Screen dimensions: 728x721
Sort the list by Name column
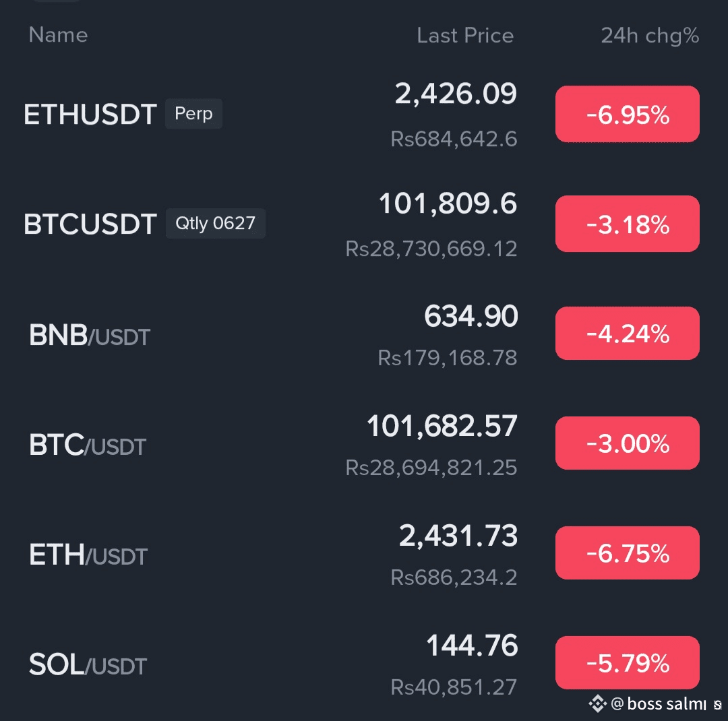pyautogui.click(x=58, y=35)
